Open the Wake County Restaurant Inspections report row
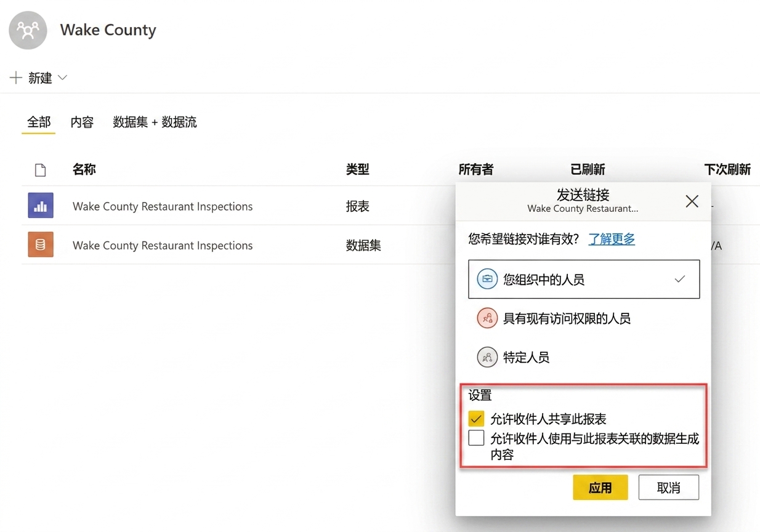The height and width of the screenshot is (532, 760). (x=163, y=206)
